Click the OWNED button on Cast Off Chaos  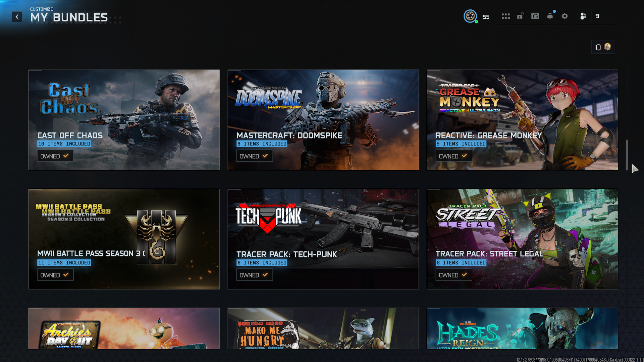pos(55,156)
